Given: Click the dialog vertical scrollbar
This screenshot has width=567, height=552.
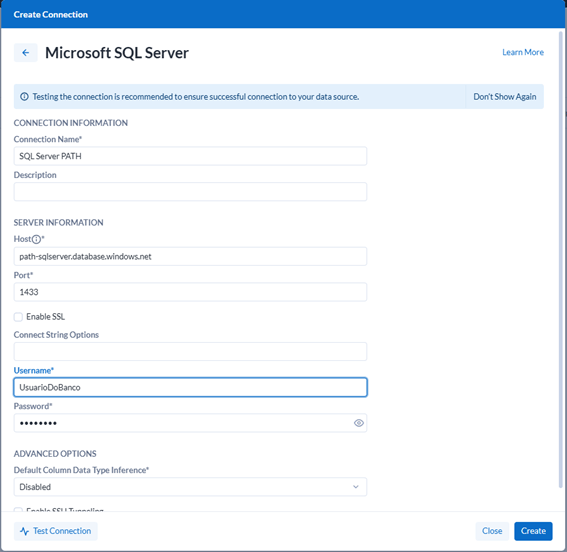Looking at the screenshot, I should (x=561, y=259).
